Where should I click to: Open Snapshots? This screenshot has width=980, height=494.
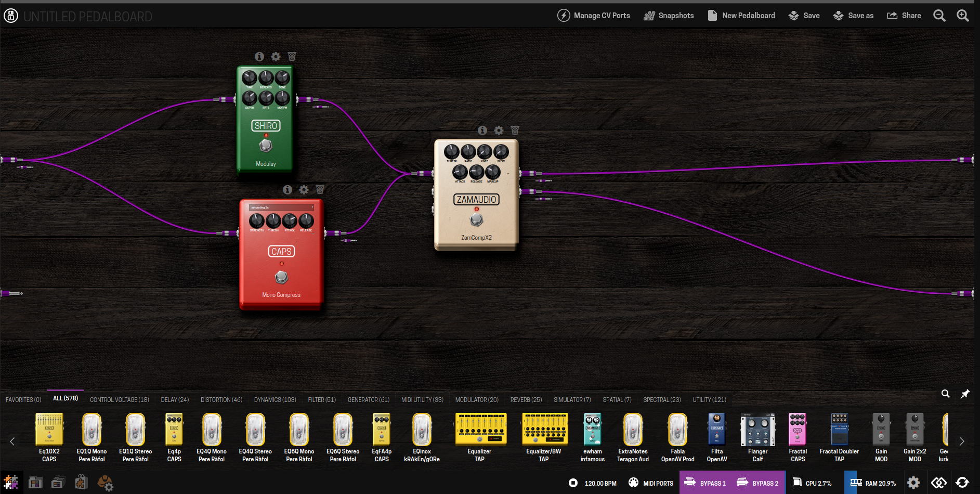pos(669,16)
